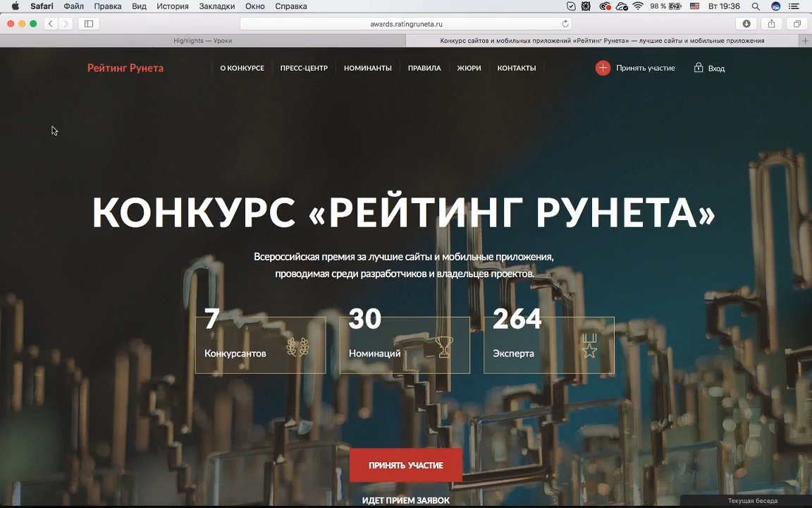The height and width of the screenshot is (508, 812).
Task: Click the clock Вт 19:36
Action: (724, 6)
